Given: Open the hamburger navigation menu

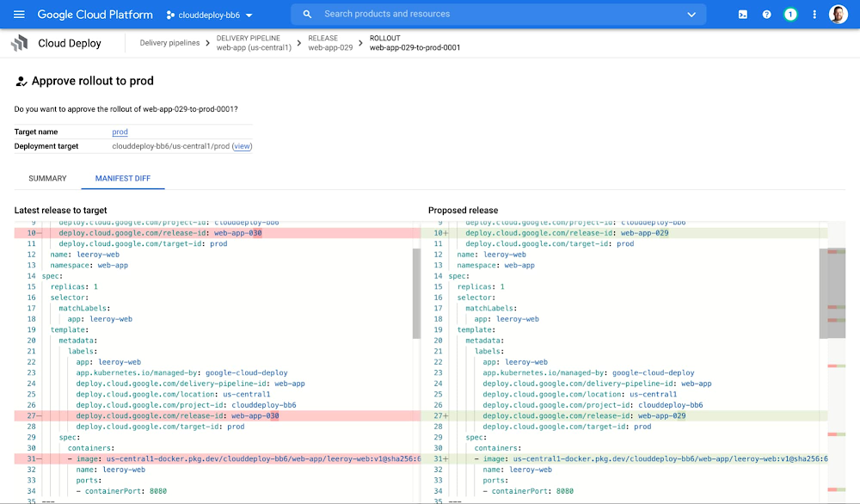Looking at the screenshot, I should point(19,15).
